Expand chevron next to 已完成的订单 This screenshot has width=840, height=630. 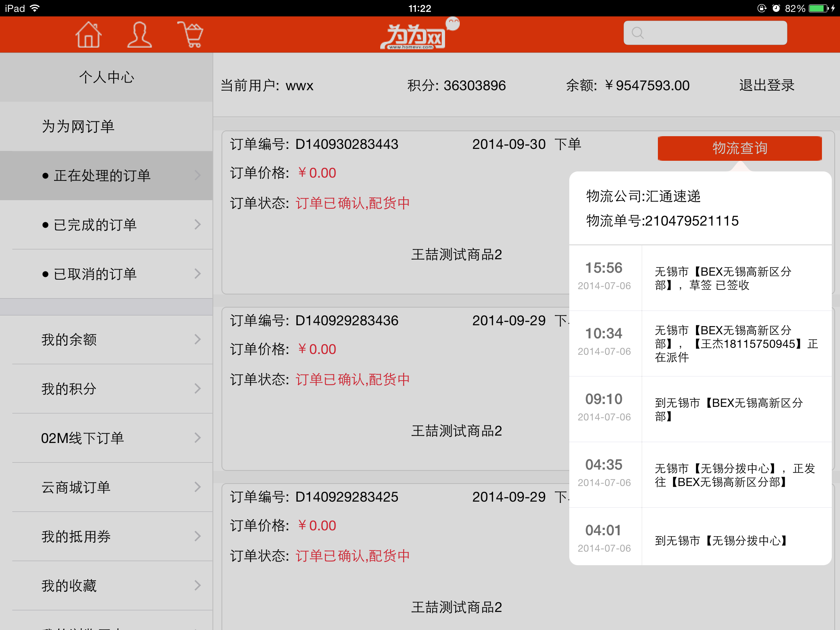click(198, 224)
